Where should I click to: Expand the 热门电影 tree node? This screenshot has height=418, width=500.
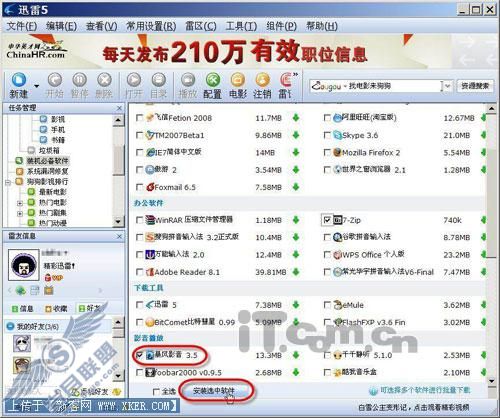(x=20, y=203)
